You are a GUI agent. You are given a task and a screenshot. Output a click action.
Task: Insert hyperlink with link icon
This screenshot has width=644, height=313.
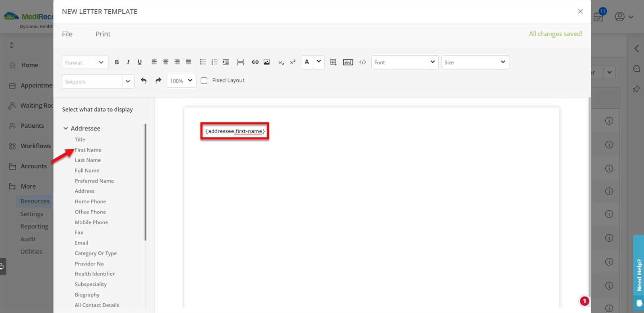point(255,62)
